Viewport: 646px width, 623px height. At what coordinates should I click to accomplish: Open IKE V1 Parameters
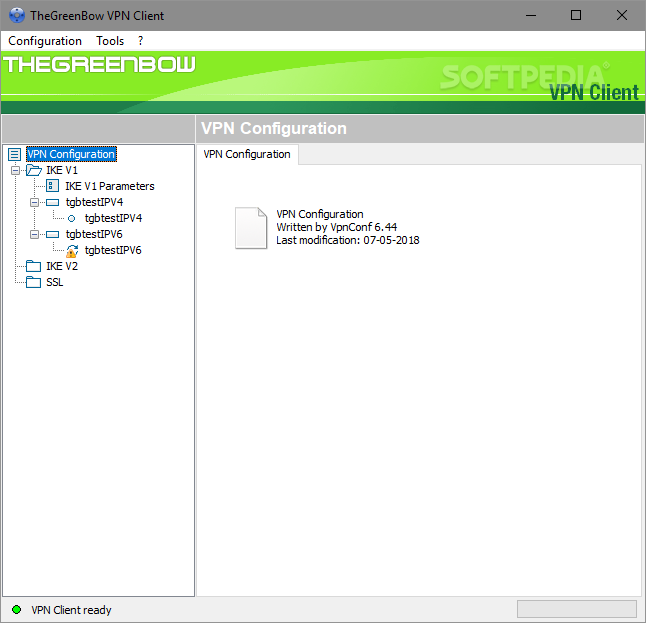click(110, 186)
